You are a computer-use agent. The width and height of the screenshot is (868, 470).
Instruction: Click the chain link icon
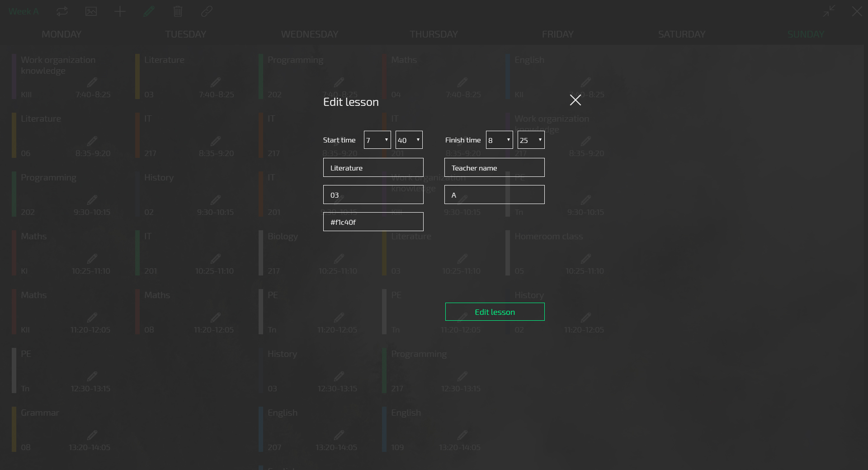[x=207, y=11]
